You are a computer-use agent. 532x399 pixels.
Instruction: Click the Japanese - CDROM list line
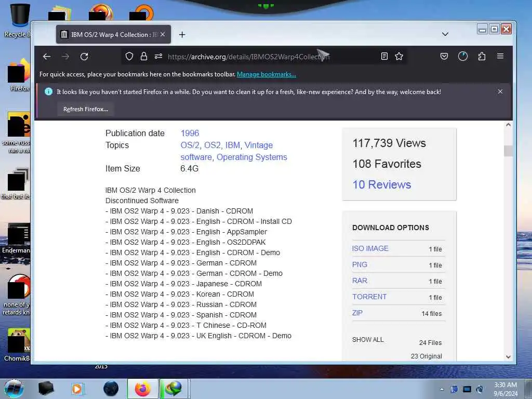pos(183,284)
